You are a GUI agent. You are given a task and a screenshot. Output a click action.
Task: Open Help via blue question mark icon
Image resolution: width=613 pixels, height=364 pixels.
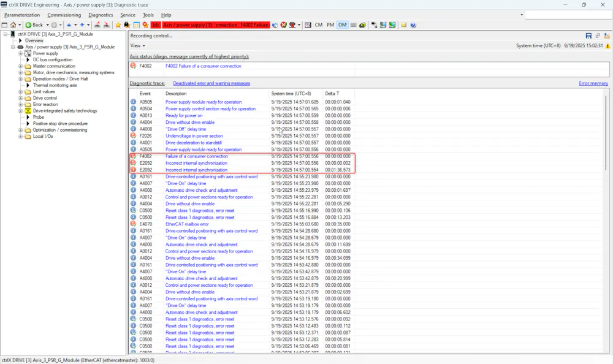413,25
